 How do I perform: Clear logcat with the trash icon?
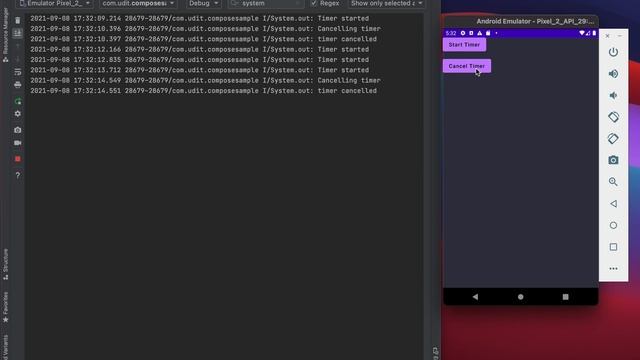point(18,20)
